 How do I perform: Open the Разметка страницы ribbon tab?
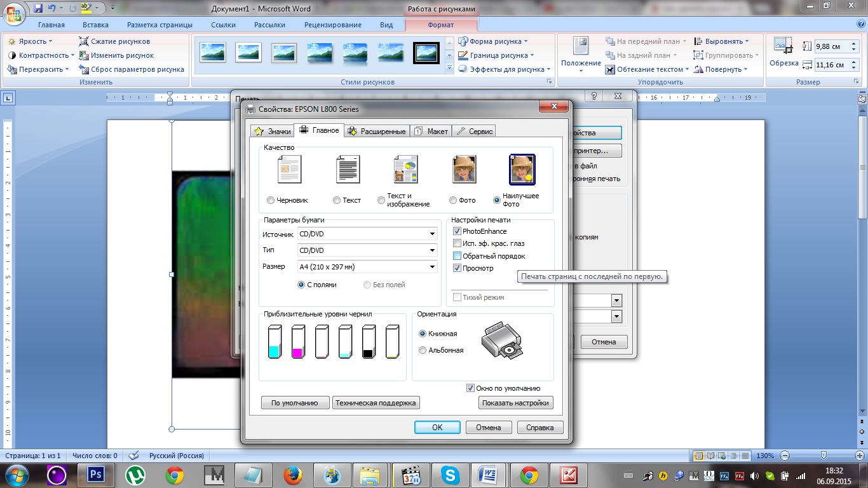159,25
